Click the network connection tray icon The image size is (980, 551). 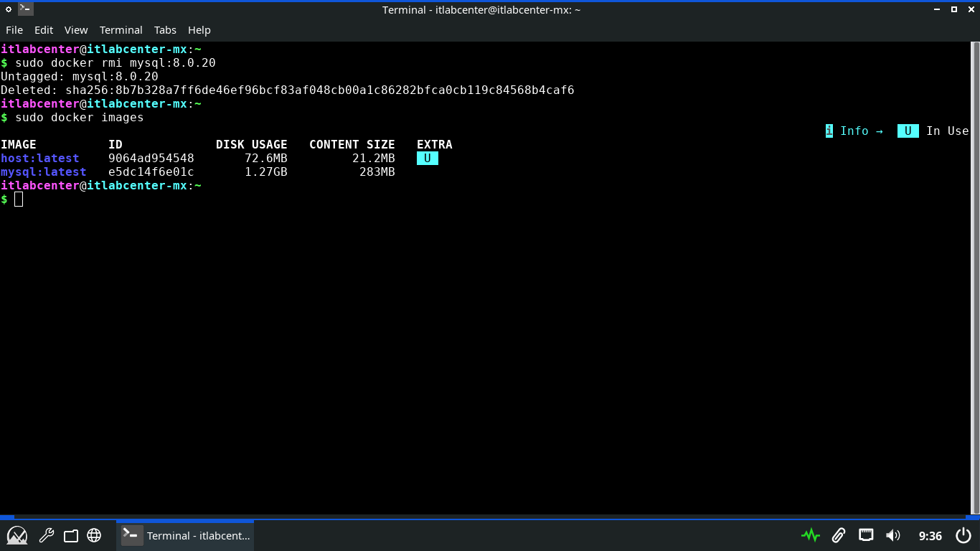[866, 535]
